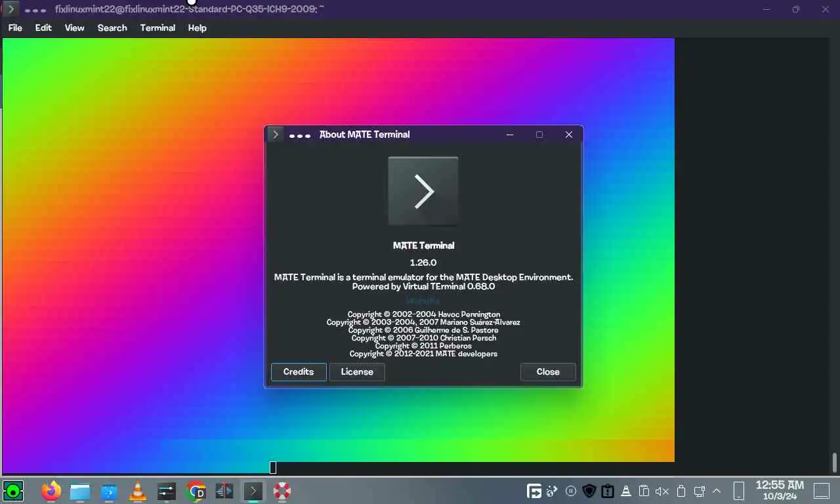Screen dimensions: 840x504
Task: Click "Copyright © 2012-2021 MATE developers" line
Action: click(x=423, y=354)
